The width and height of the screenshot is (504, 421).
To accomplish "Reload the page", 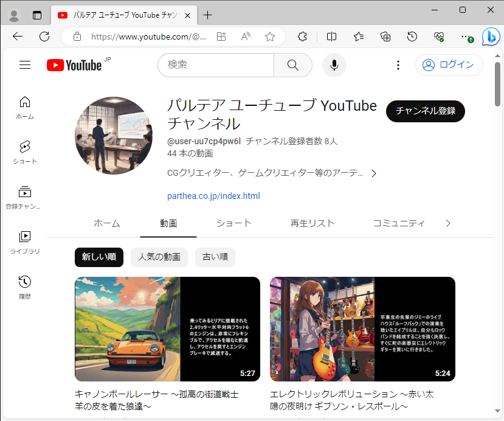I will (44, 37).
